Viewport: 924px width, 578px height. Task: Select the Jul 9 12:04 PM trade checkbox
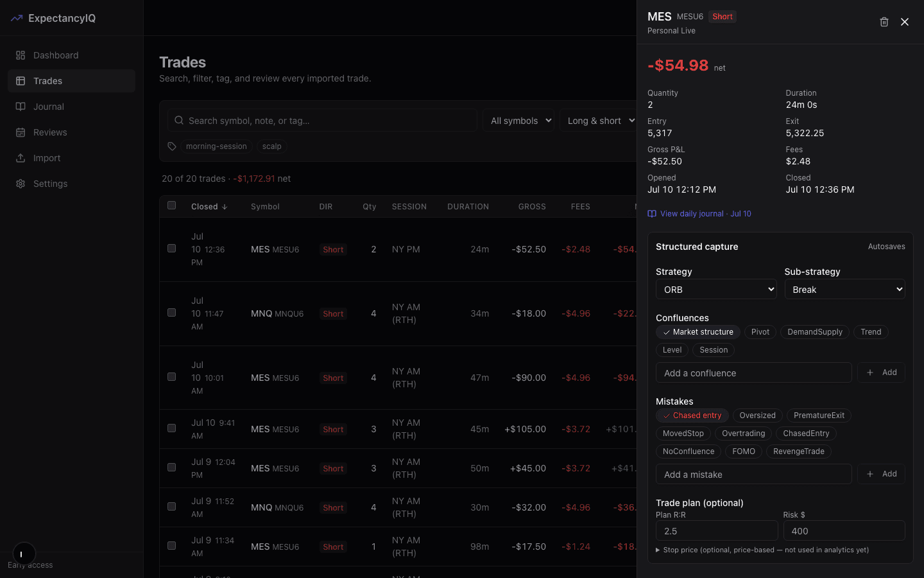pyautogui.click(x=171, y=467)
